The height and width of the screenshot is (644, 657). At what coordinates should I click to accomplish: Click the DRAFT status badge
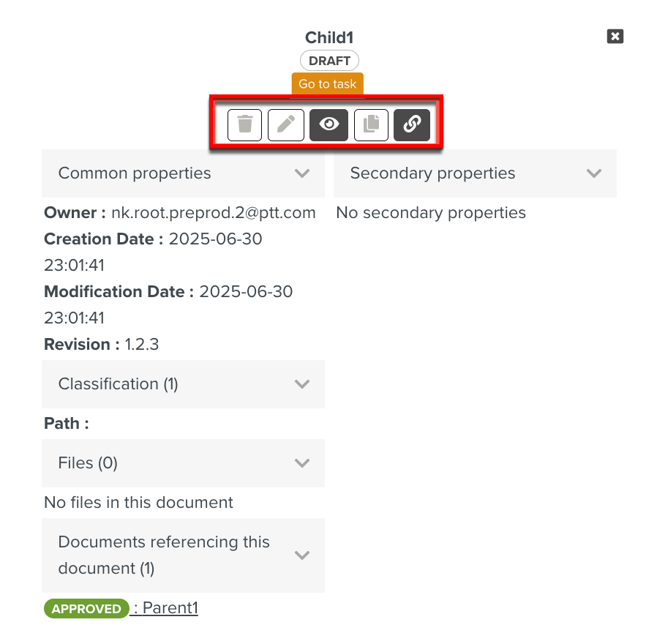click(329, 61)
